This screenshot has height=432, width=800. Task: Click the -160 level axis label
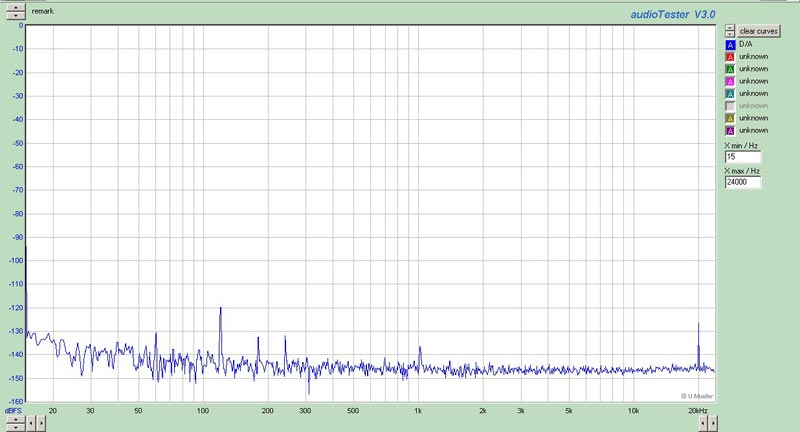pyautogui.click(x=15, y=402)
